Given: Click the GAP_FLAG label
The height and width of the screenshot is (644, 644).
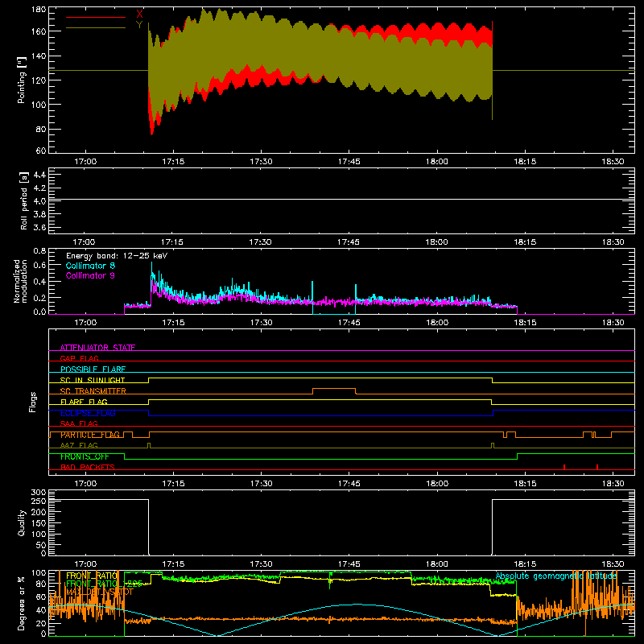Looking at the screenshot, I should [x=79, y=358].
